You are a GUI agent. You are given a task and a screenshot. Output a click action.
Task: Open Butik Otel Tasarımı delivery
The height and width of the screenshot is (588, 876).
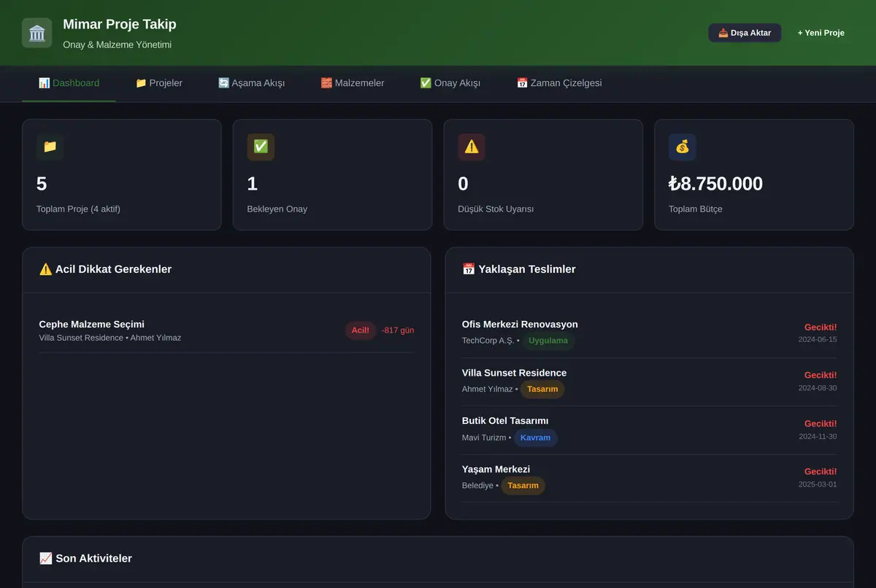pos(650,430)
